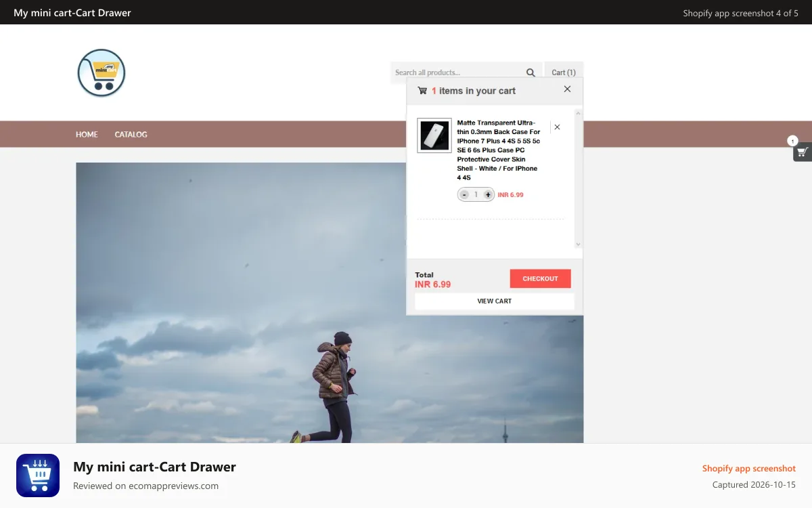Click the floating side cart icon
Viewport: 812px width, 508px height.
[803, 152]
